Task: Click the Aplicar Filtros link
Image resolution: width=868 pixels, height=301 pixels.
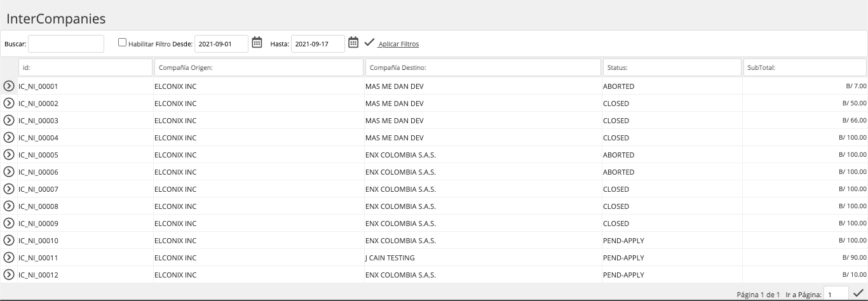Action: click(398, 44)
